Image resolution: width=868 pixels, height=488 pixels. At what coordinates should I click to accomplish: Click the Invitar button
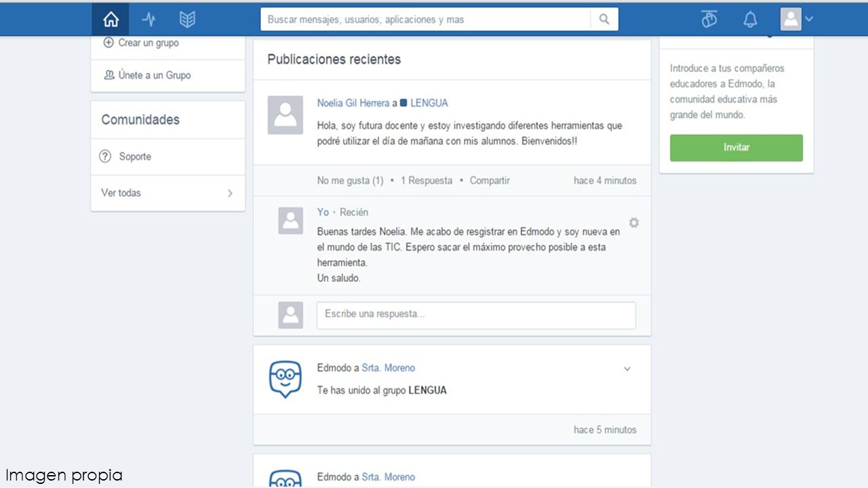click(x=736, y=148)
